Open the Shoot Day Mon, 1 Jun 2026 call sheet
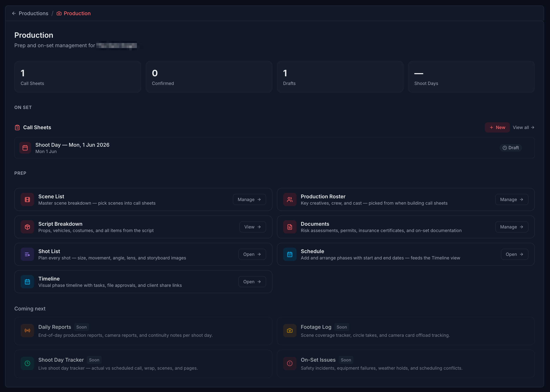Image resolution: width=550 pixels, height=392 pixels. 274,148
